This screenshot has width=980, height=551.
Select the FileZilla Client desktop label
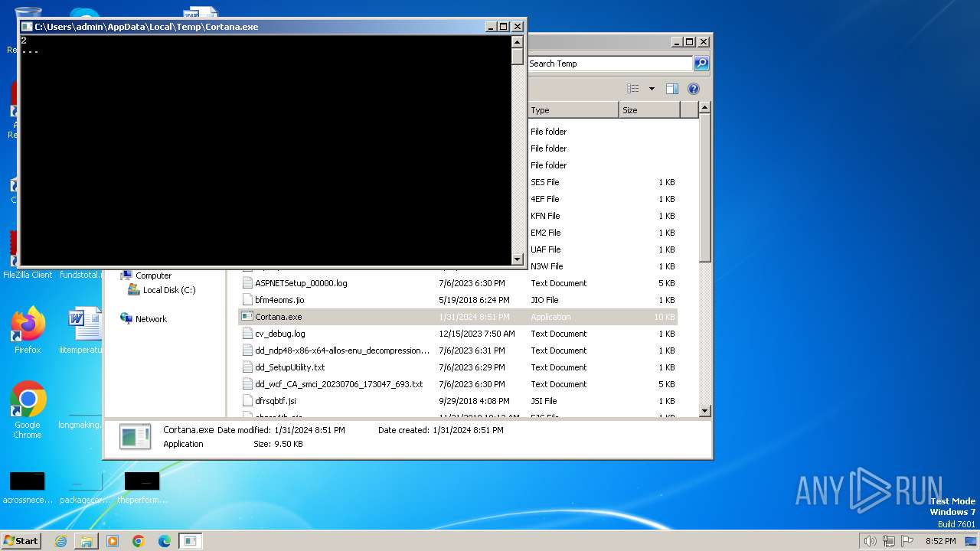click(x=28, y=275)
